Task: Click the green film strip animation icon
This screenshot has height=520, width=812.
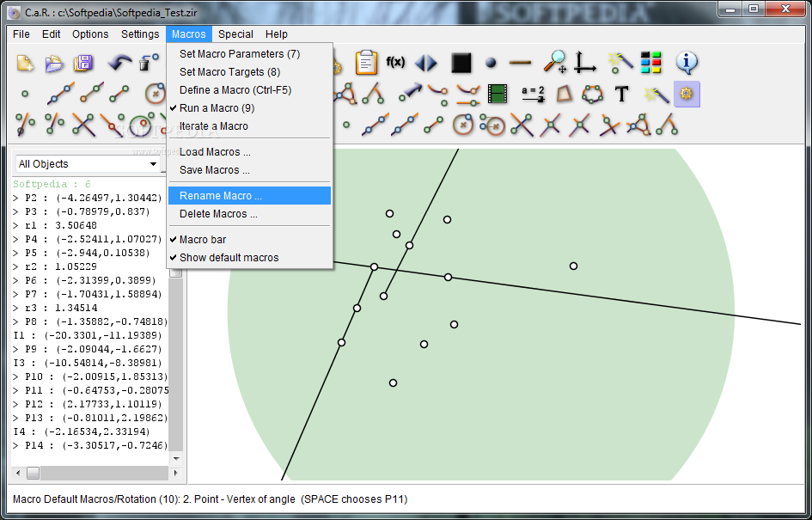Action: coord(498,95)
